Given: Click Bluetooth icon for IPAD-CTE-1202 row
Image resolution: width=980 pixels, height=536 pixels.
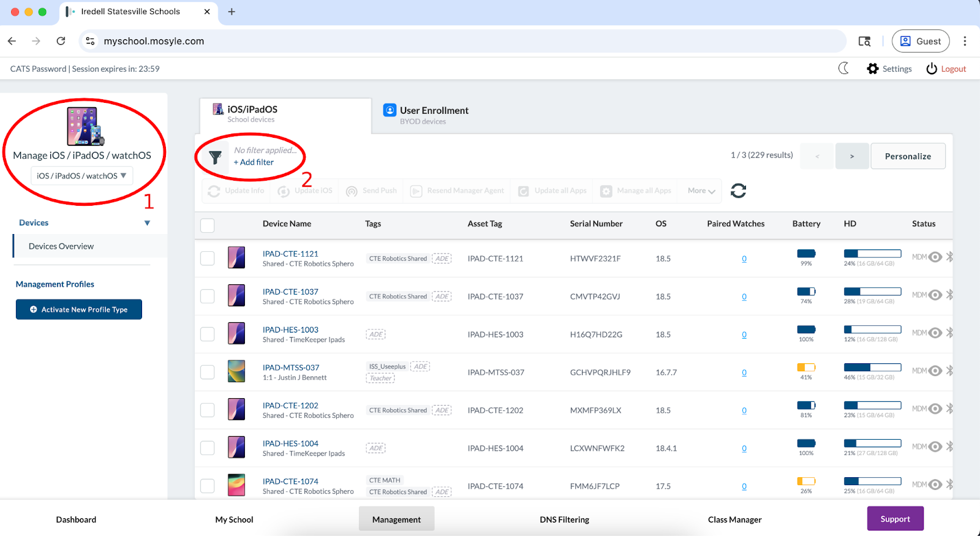Looking at the screenshot, I should [x=949, y=409].
